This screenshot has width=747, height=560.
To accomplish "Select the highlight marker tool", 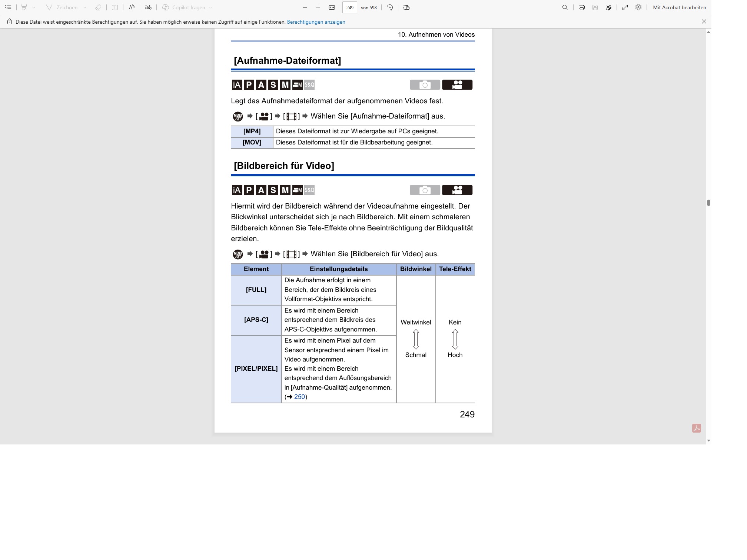I will [24, 7].
